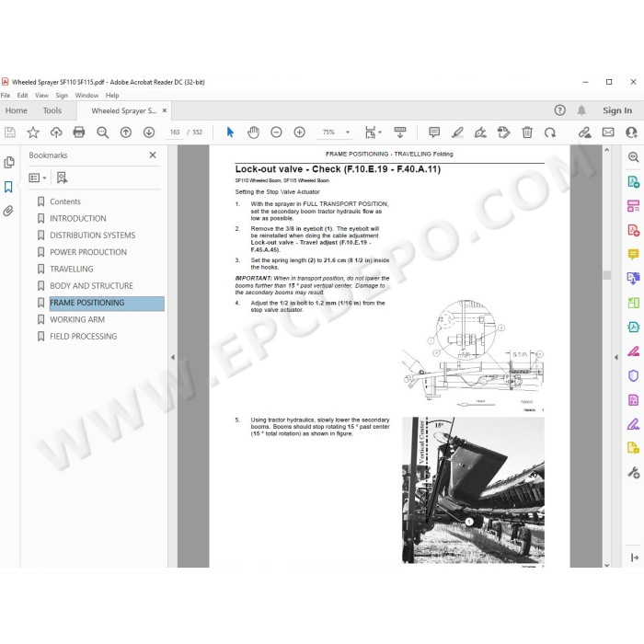Open the help question mark icon
Viewport: 644px width, 644px height.
(559, 110)
